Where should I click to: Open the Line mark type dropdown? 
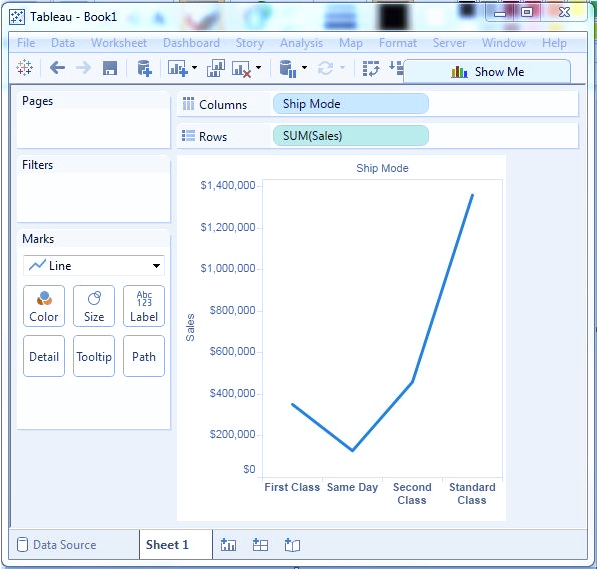click(x=94, y=266)
